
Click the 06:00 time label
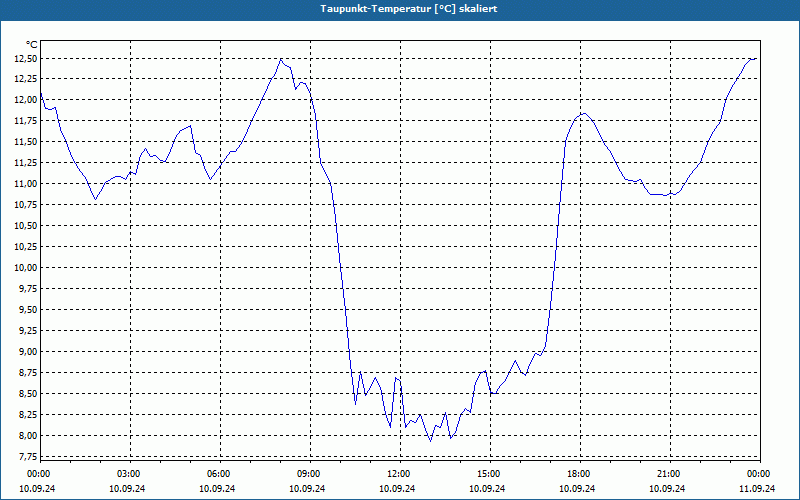coord(220,474)
